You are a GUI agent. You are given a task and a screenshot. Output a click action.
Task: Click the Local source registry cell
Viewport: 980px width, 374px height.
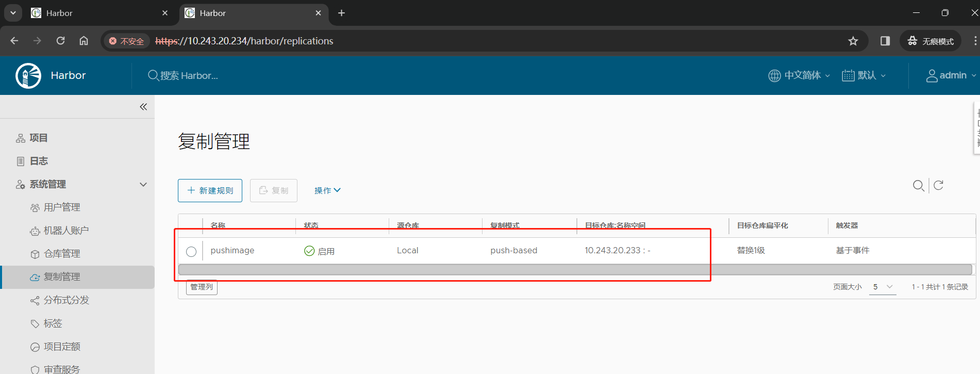click(407, 250)
